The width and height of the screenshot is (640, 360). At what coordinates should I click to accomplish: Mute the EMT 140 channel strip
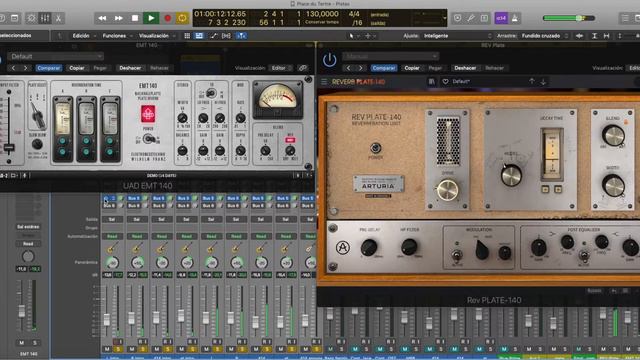point(22,342)
